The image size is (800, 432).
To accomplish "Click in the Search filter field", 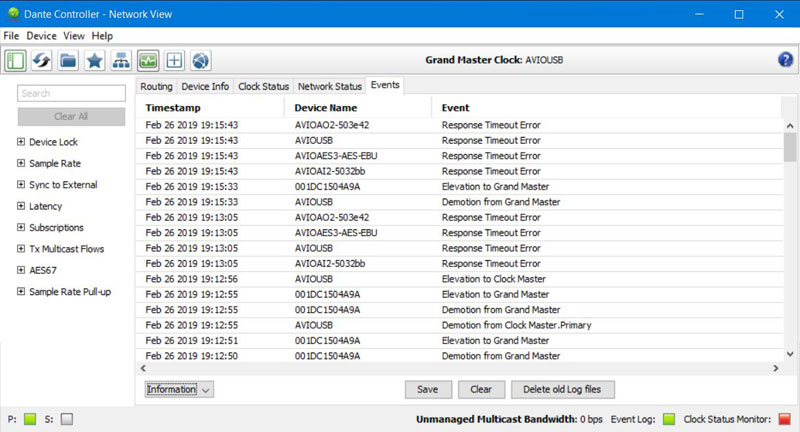I will click(x=71, y=93).
